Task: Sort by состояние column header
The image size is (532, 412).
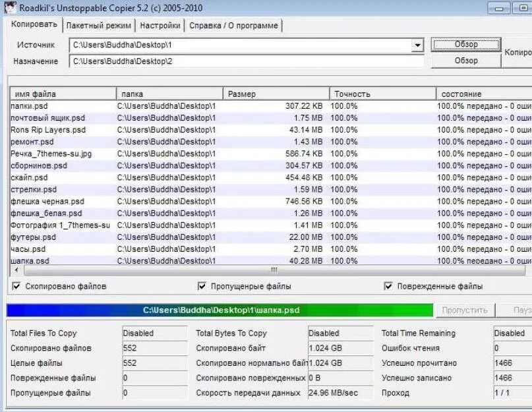Action: (x=484, y=94)
